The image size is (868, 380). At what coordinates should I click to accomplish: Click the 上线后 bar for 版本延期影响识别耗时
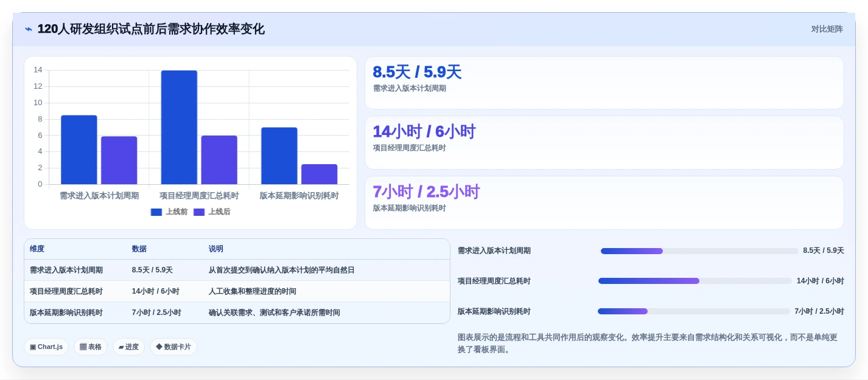coord(319,174)
